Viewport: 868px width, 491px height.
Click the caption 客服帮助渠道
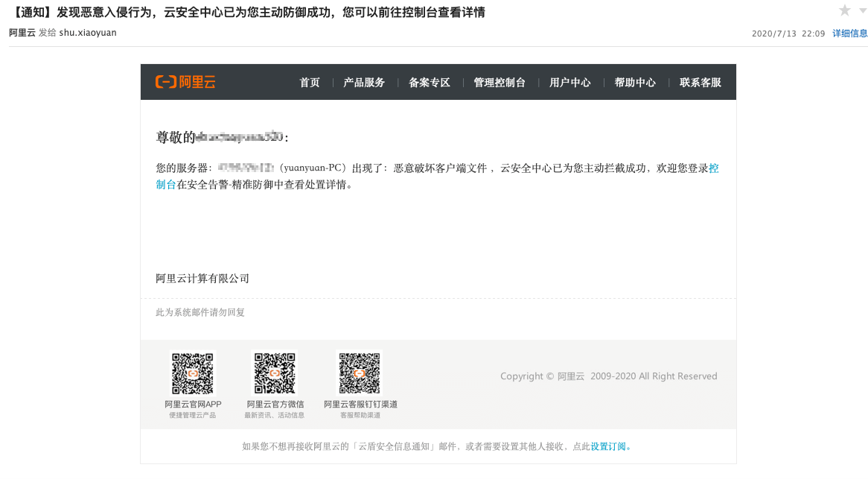click(x=360, y=415)
